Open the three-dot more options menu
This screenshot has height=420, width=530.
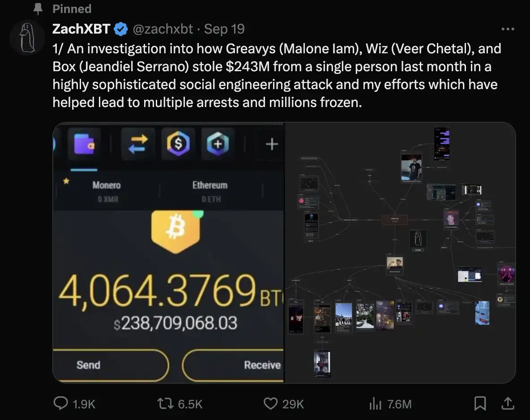pyautogui.click(x=508, y=29)
